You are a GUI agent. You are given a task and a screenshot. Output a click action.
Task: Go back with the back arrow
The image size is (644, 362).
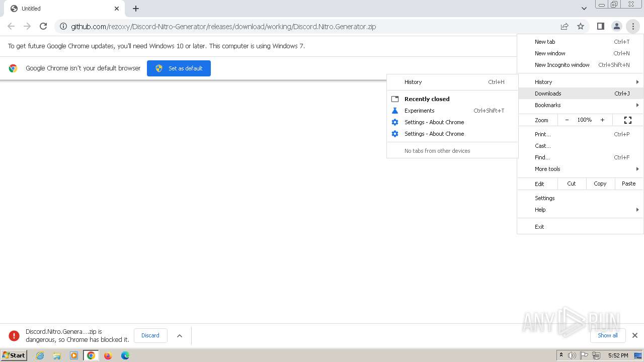tap(11, 26)
